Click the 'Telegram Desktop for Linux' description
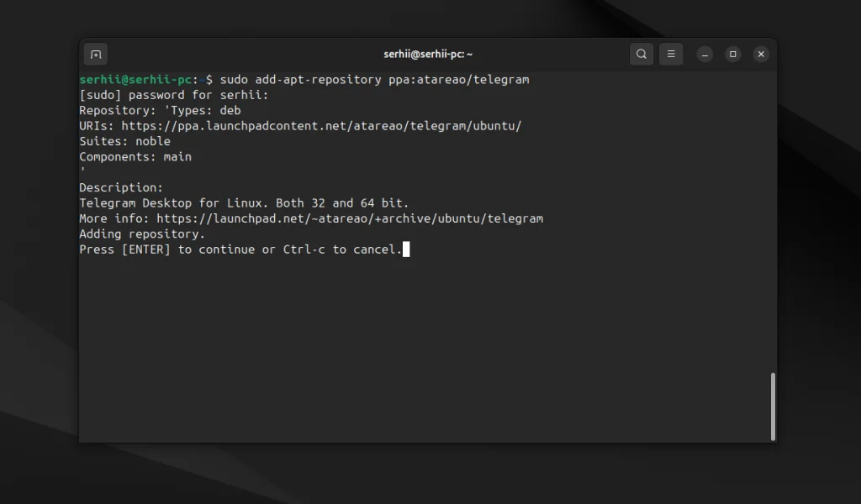 click(x=244, y=203)
